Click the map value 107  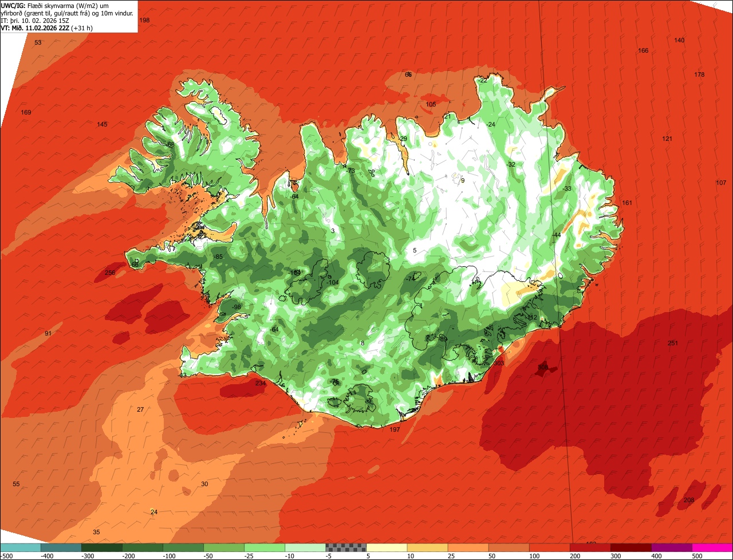tap(721, 183)
